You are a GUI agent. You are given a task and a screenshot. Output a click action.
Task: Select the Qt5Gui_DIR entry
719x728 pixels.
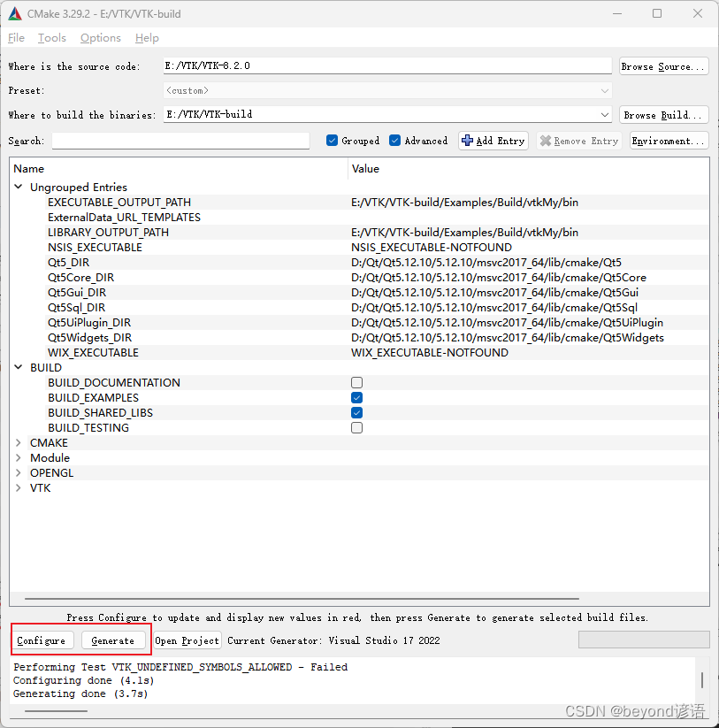click(77, 293)
